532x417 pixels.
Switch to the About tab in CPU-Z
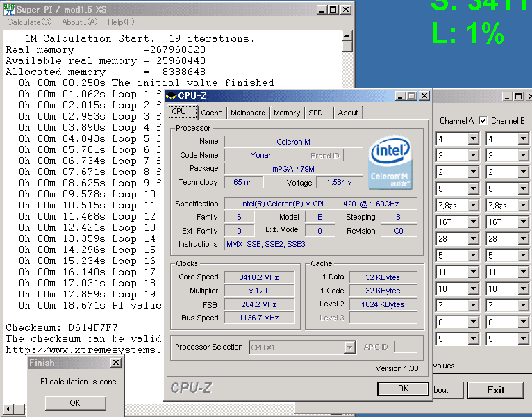348,113
